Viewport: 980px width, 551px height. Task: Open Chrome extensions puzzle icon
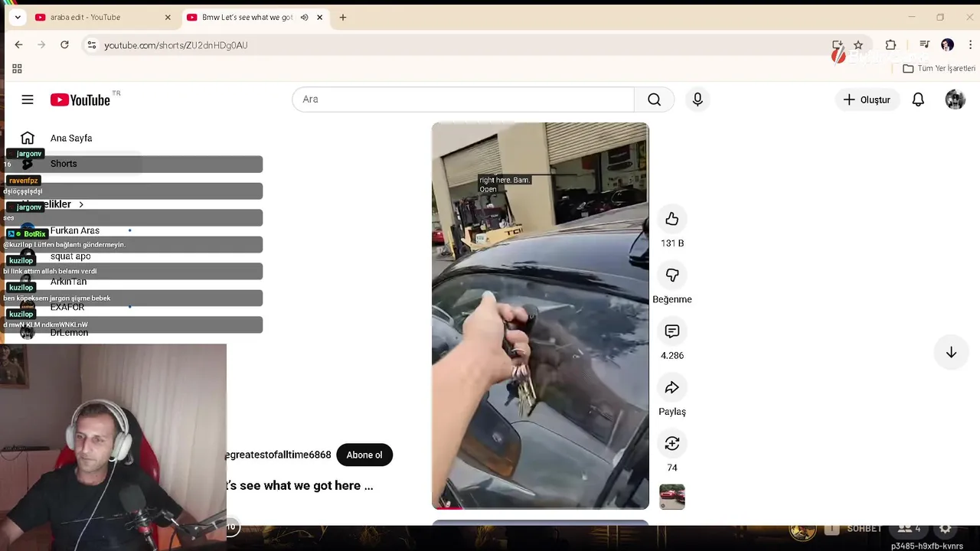(x=890, y=45)
